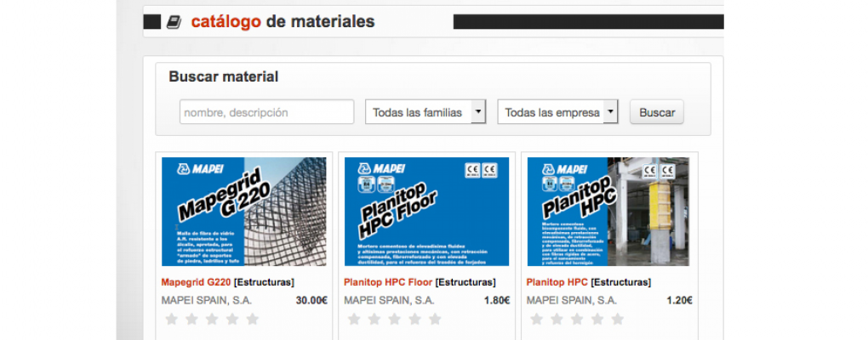Rate Planitop HPC Floor five stars

(x=435, y=319)
